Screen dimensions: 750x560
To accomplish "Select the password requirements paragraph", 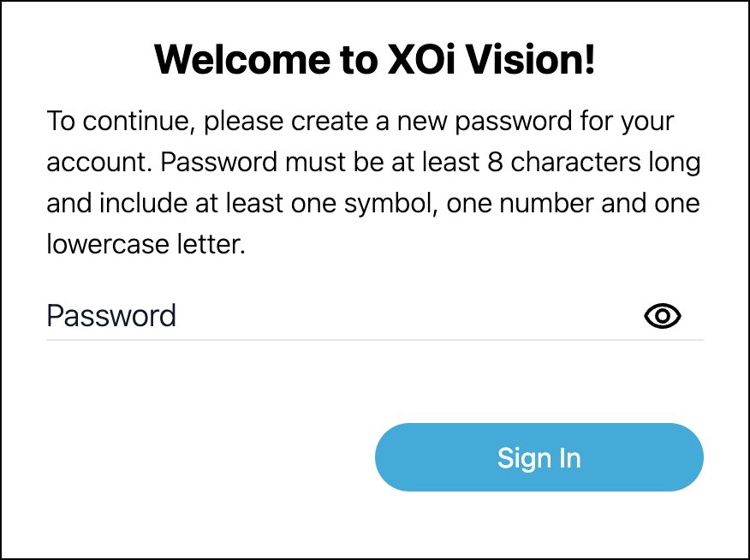I will click(374, 183).
